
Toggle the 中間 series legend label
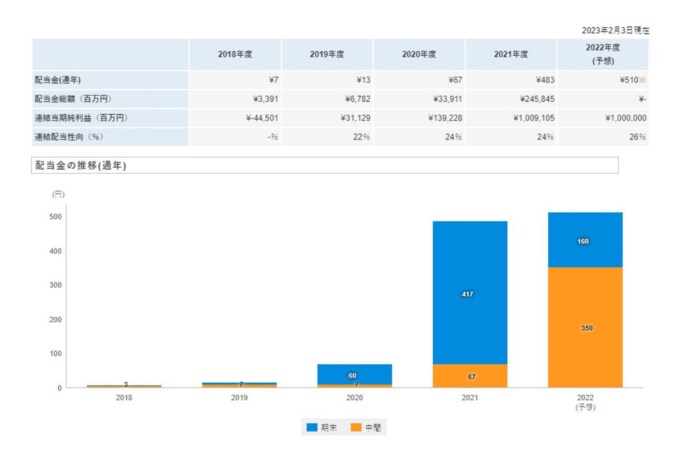pyautogui.click(x=372, y=427)
